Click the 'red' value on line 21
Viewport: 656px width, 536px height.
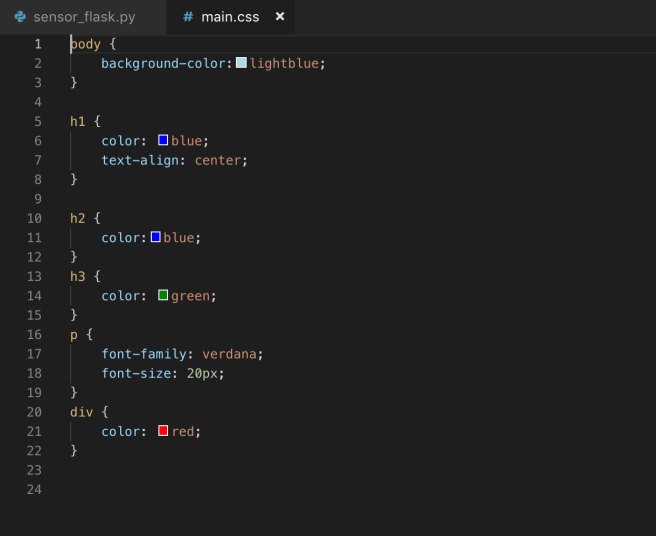[183, 432]
